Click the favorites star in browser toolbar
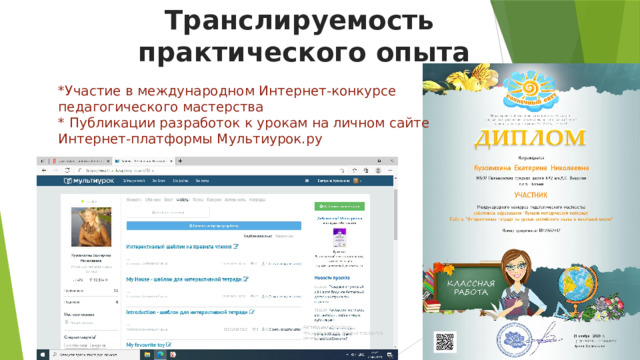 pos(354,171)
